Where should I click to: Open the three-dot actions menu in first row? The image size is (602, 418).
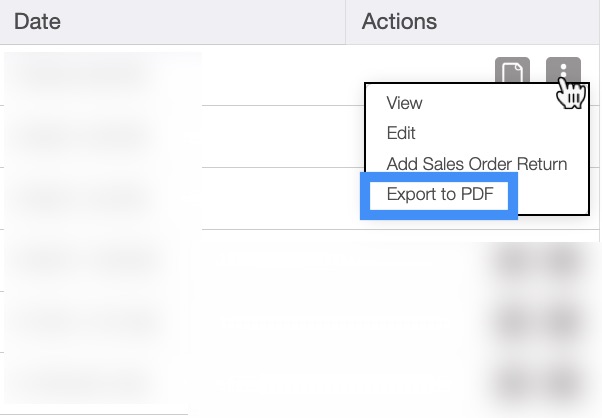[x=564, y=73]
